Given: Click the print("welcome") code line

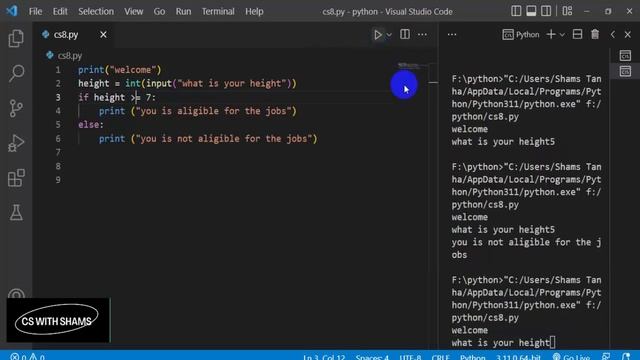Looking at the screenshot, I should (x=120, y=70).
